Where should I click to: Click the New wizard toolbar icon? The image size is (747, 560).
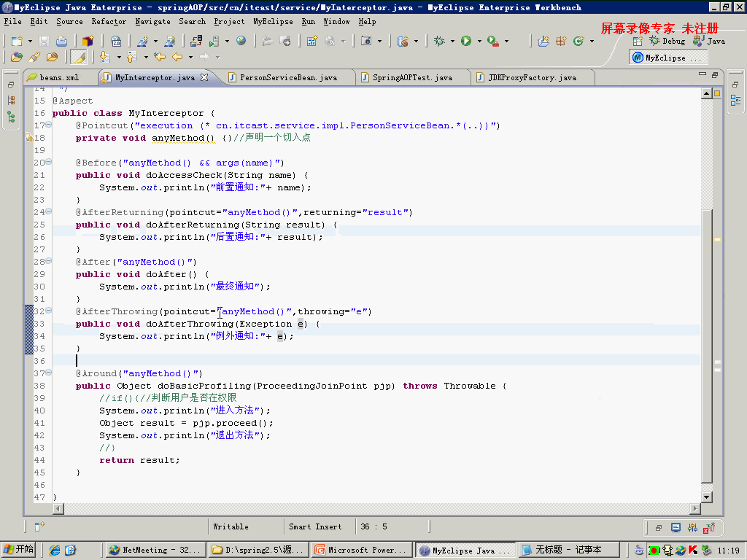click(17, 41)
